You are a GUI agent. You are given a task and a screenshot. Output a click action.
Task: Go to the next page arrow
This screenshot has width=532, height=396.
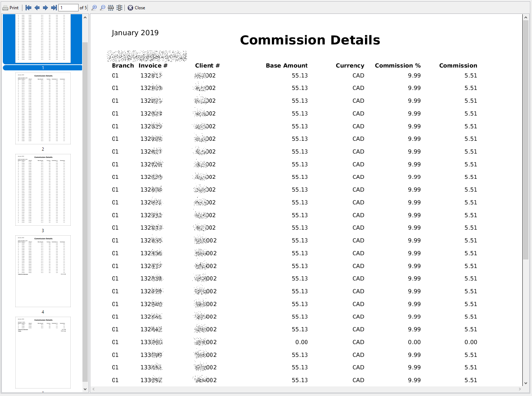[45, 7]
